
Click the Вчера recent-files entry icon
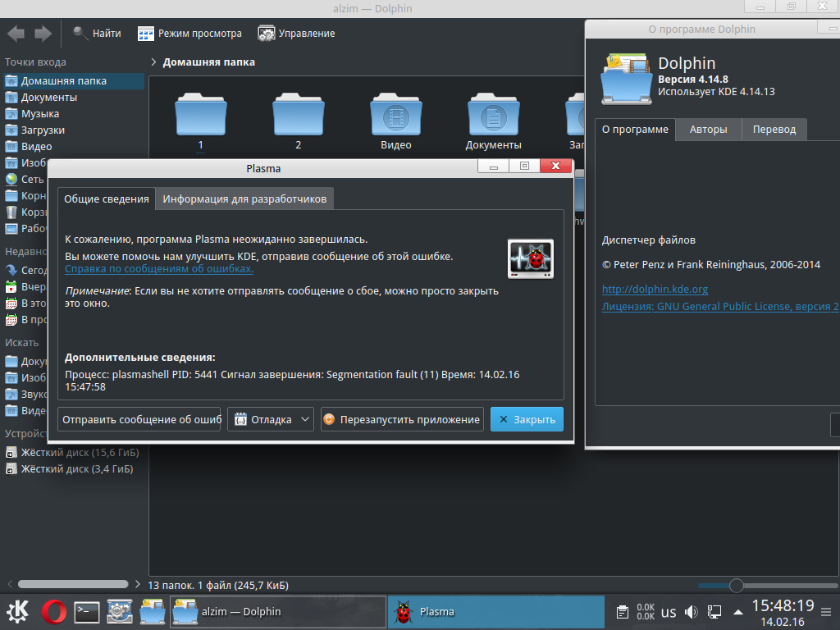(x=11, y=287)
